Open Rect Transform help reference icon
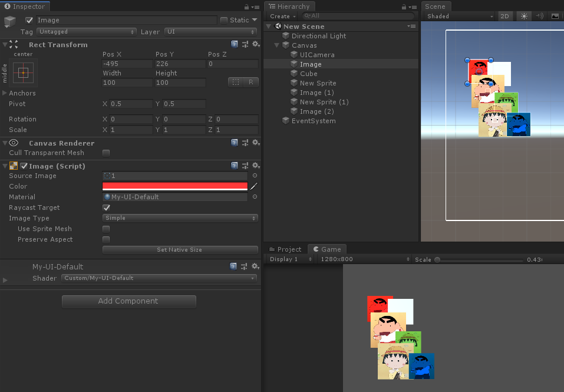The image size is (564, 392). 234,44
